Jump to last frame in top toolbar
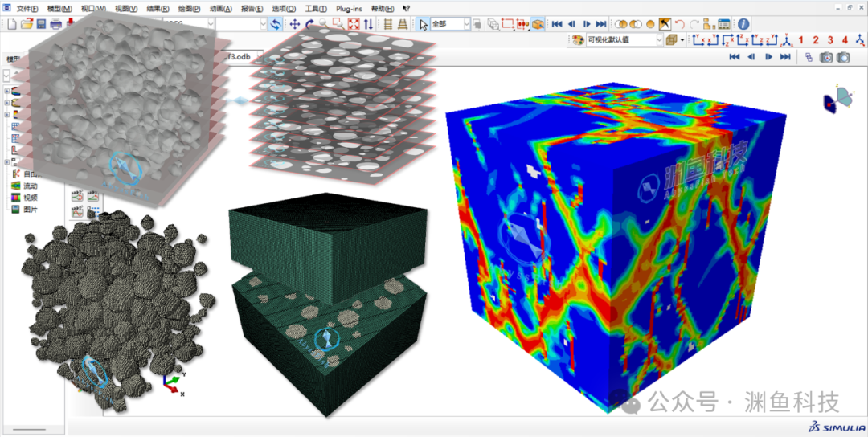The image size is (868, 437). 600,24
